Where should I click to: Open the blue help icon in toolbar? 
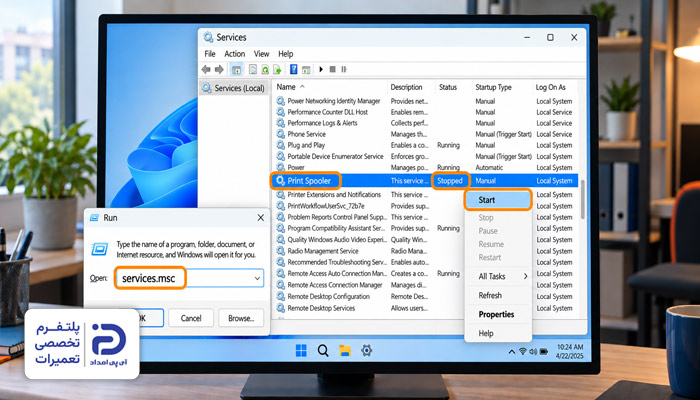(294, 69)
